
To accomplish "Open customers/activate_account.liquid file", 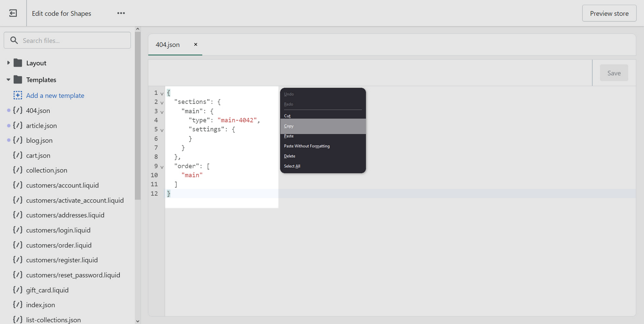I will 75,200.
